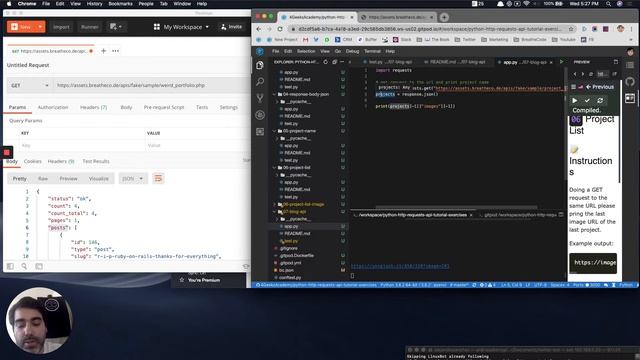Click the Postman request URL field

coord(152,85)
